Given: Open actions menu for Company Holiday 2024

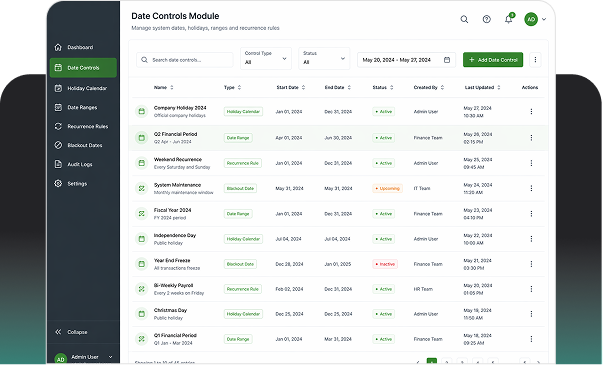Looking at the screenshot, I should tap(531, 112).
